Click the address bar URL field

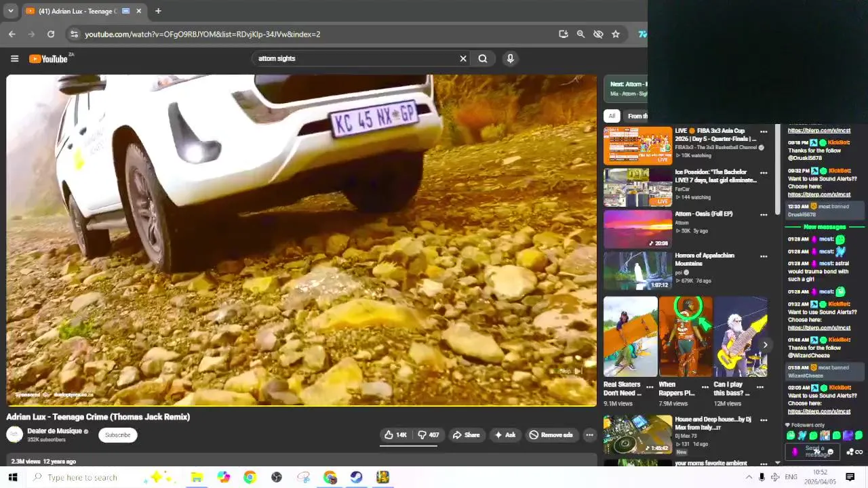point(319,34)
